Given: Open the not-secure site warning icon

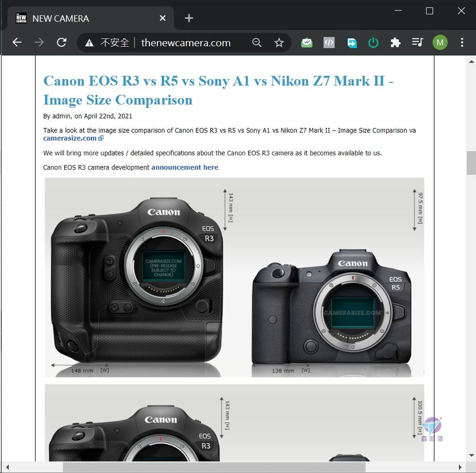Looking at the screenshot, I should pos(89,43).
